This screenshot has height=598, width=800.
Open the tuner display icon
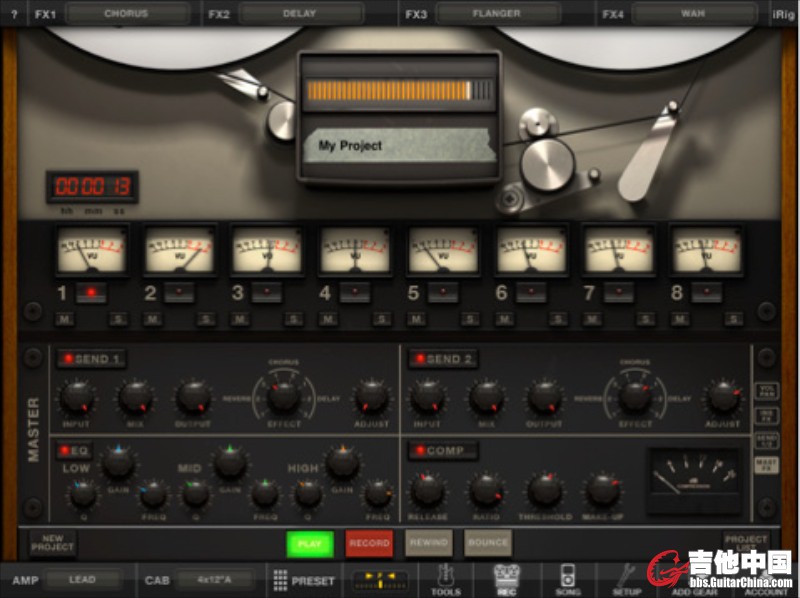tap(379, 580)
